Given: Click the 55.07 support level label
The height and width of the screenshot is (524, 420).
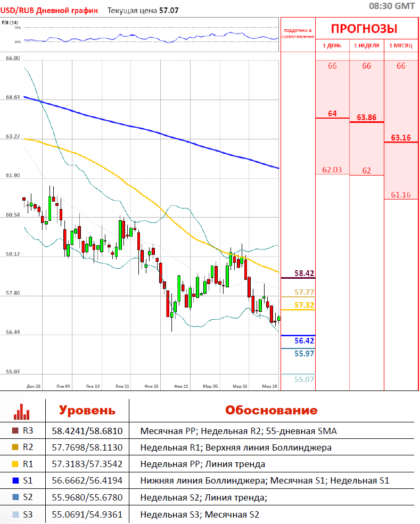Looking at the screenshot, I should click(x=304, y=379).
